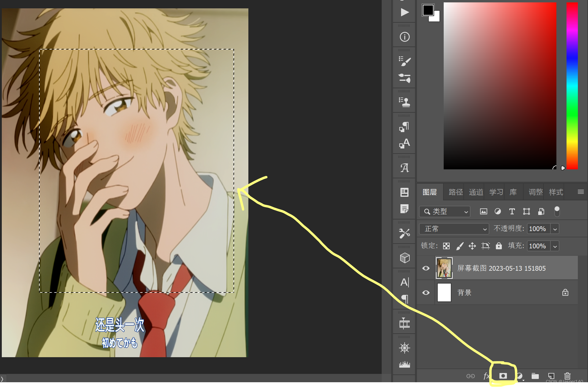This screenshot has height=387, width=588.
Task: Select layer name 屏幕截图 2023-05-13 151805
Action: coord(502,268)
